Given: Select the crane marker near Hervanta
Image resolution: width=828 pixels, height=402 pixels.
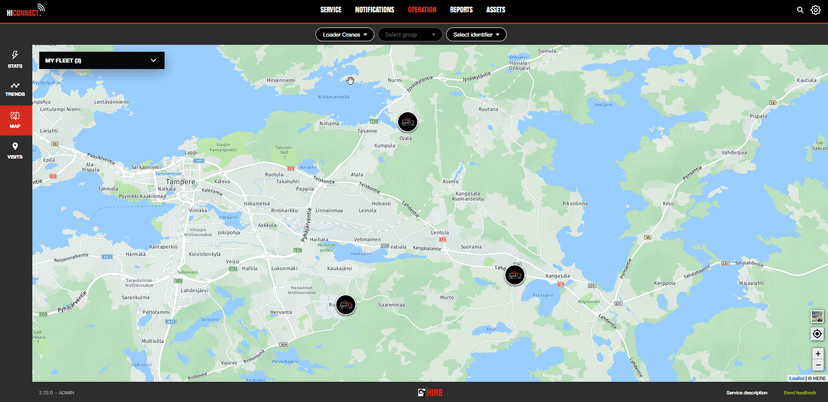Looking at the screenshot, I should tap(345, 305).
